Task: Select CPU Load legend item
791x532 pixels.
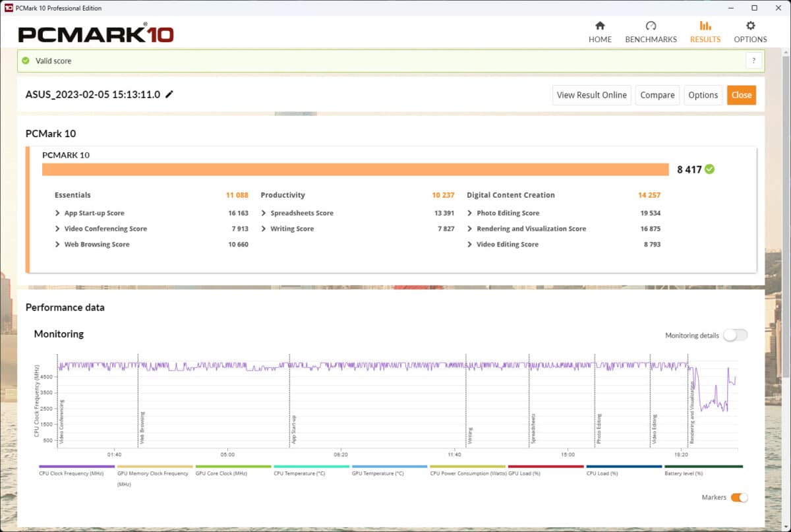Action: pyautogui.click(x=624, y=470)
